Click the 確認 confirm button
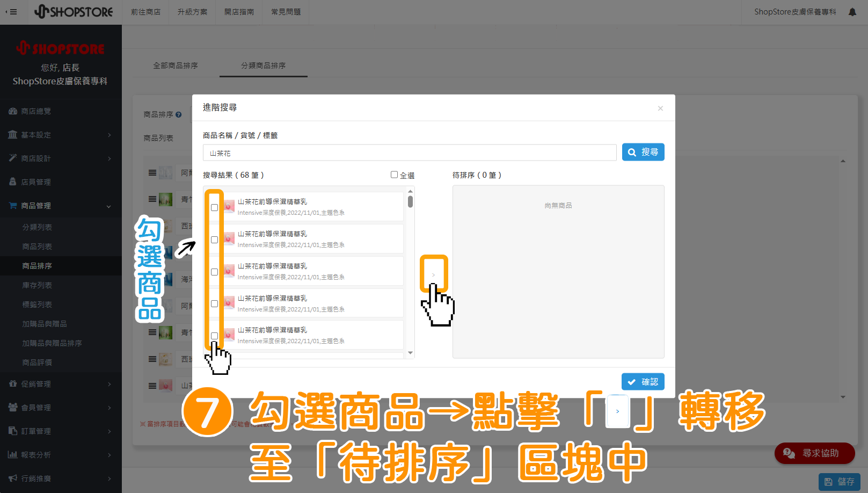The image size is (868, 493). coord(643,382)
